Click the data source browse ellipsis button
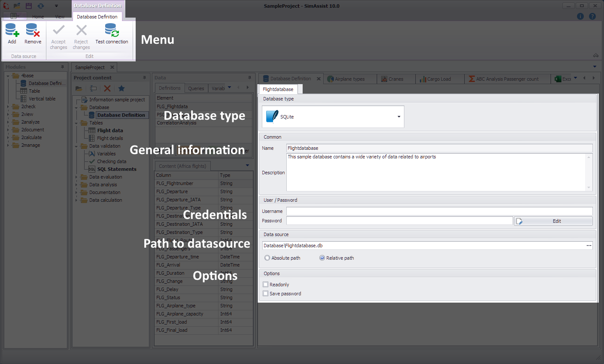Image resolution: width=604 pixels, height=364 pixels. point(589,246)
